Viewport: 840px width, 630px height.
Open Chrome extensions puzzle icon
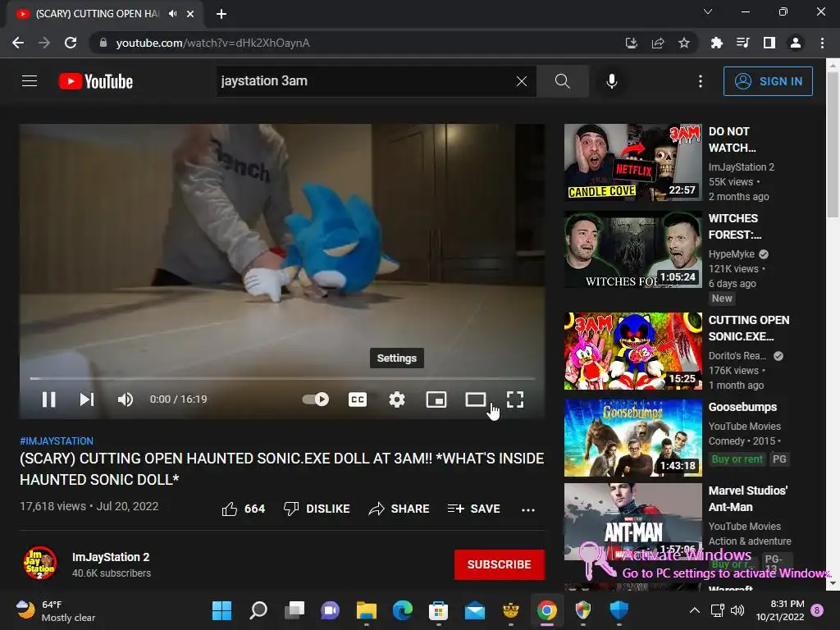pyautogui.click(x=716, y=43)
